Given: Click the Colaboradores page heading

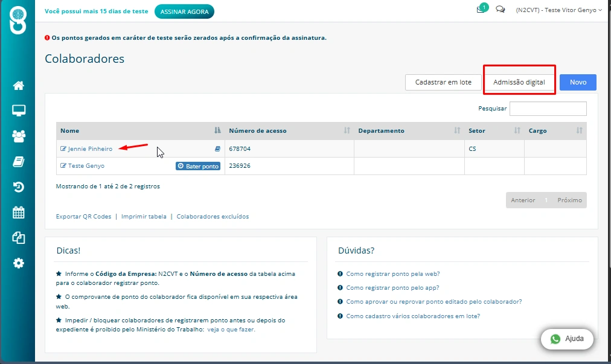Looking at the screenshot, I should (85, 59).
